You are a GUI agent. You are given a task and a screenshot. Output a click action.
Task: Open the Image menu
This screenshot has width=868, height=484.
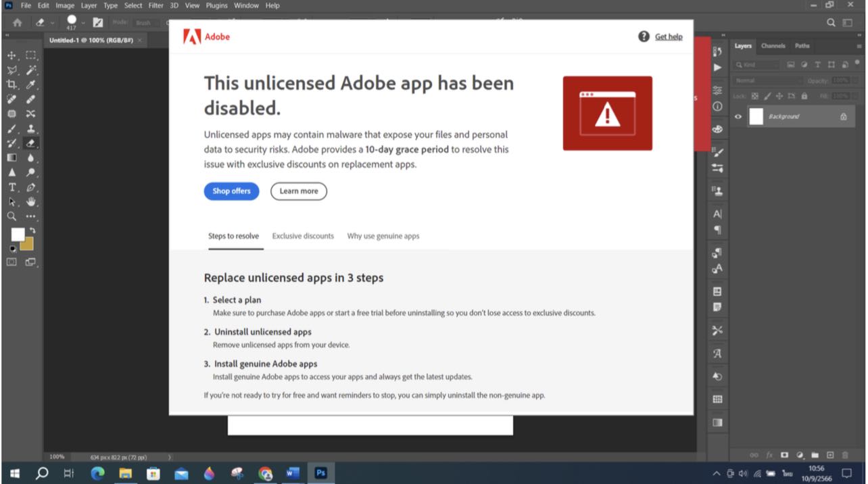tap(64, 5)
